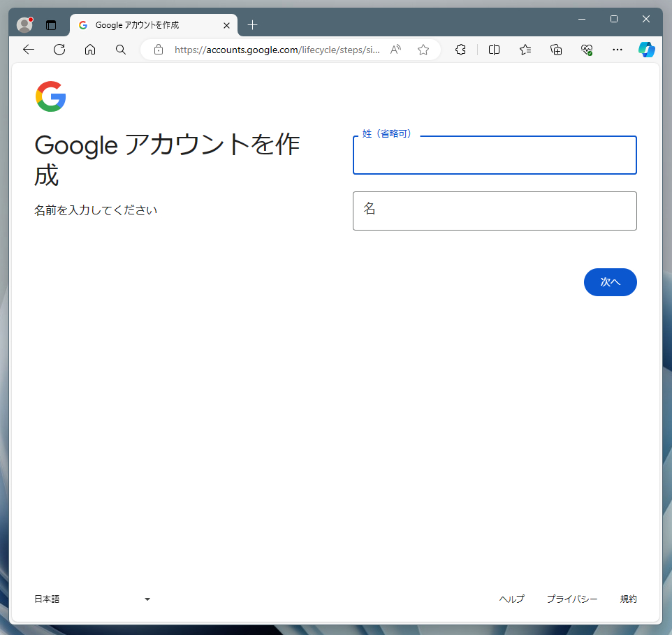
Task: Click into the 名 input field
Action: click(x=495, y=211)
